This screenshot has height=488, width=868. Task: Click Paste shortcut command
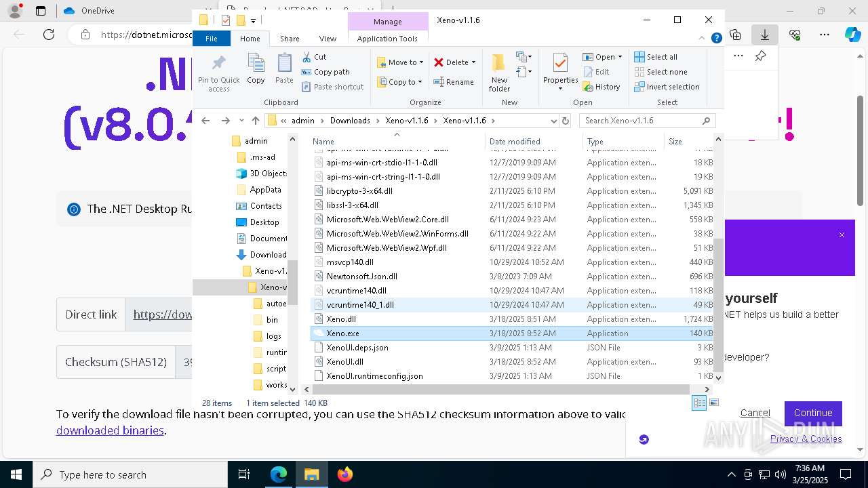[x=332, y=87]
